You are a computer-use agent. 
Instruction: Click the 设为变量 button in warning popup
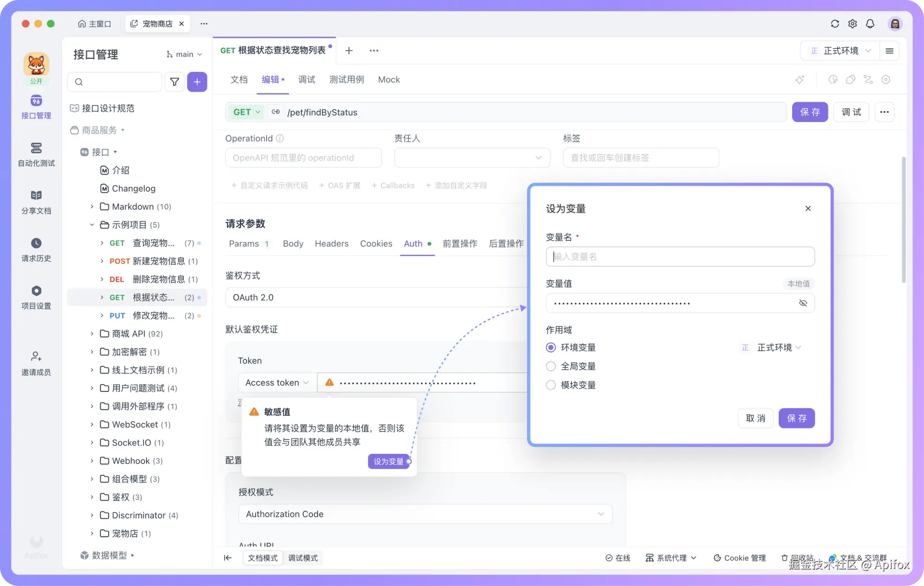[x=388, y=461]
